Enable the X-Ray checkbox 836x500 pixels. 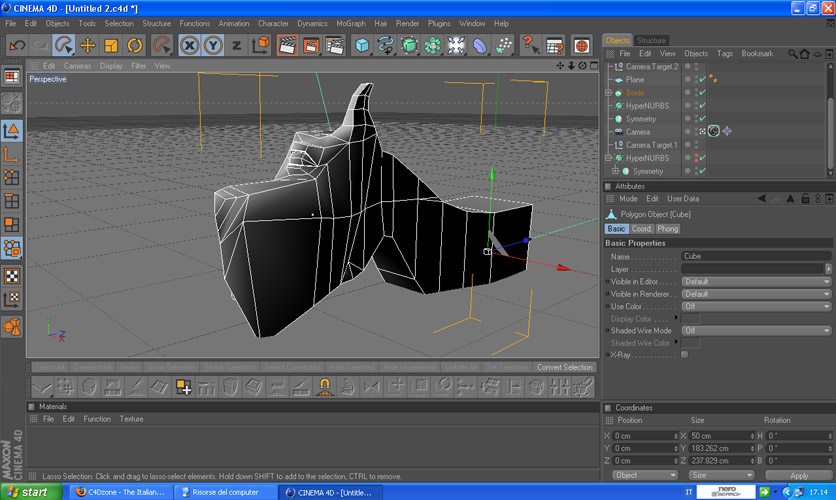[685, 355]
